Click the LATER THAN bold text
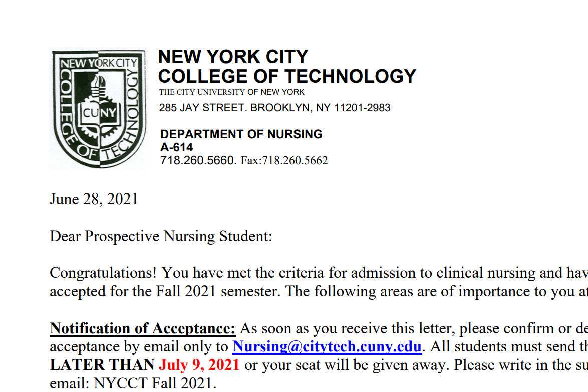The height and width of the screenshot is (392, 588). pos(102,365)
